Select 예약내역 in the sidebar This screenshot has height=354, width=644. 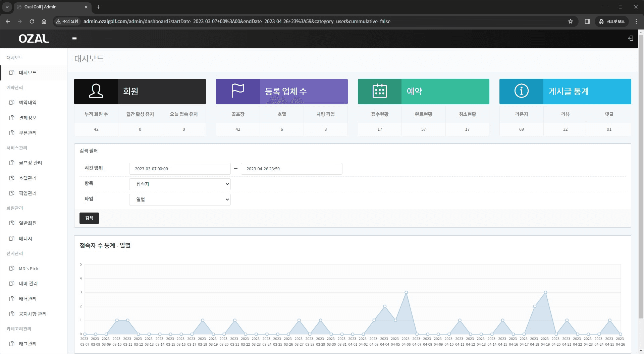(x=28, y=102)
